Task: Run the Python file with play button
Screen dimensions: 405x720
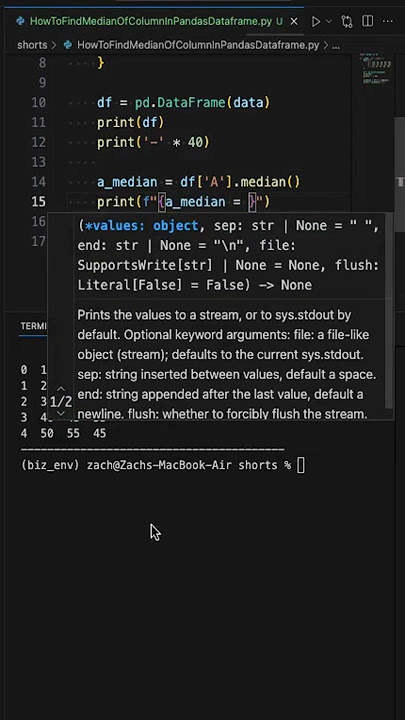Action: 316,22
